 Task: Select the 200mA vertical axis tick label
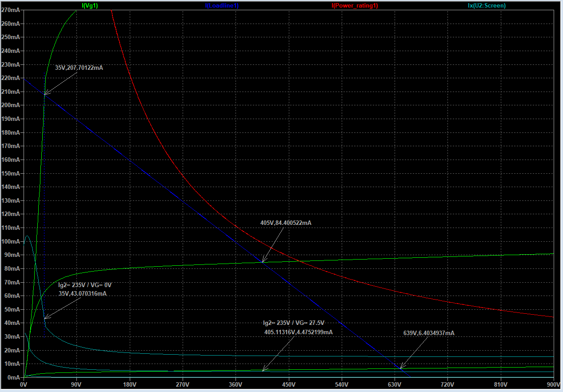point(11,105)
